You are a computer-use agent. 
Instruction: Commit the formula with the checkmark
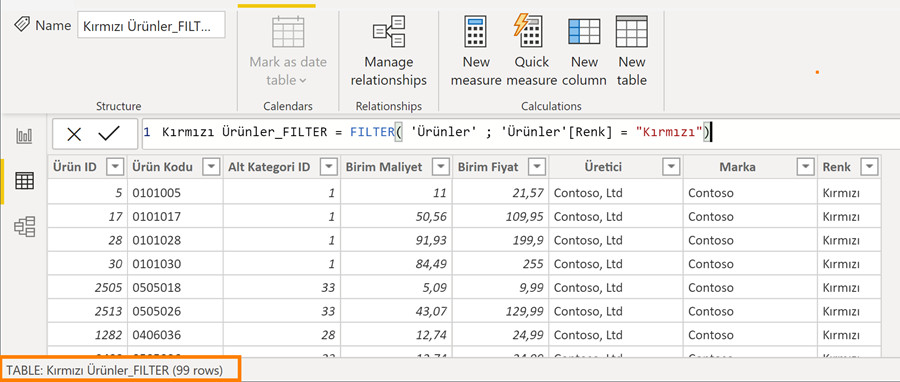(x=108, y=134)
